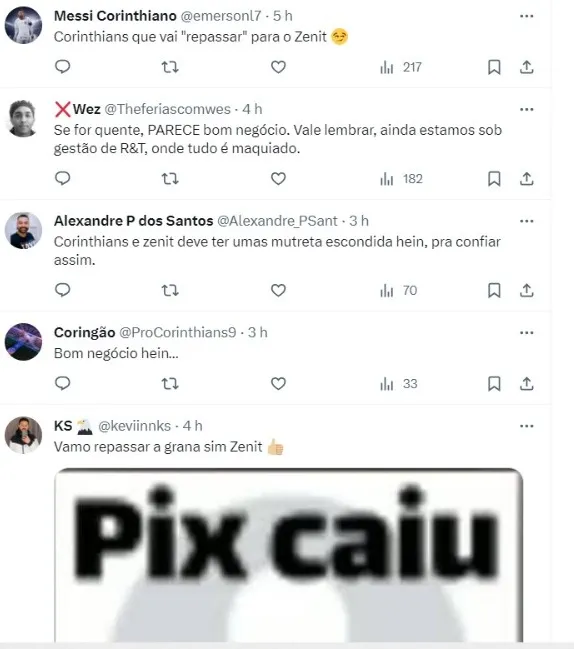This screenshot has height=649, width=574.
Task: Open Wez's profile avatar
Action: 23,118
